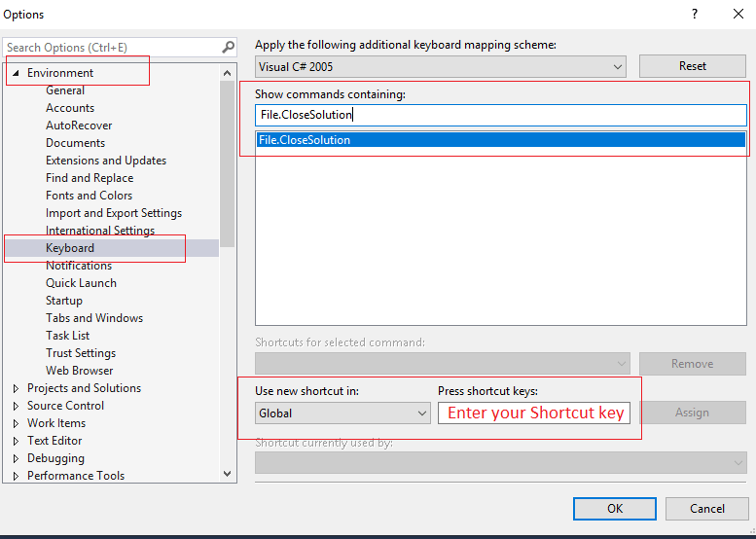Expand the Source Control node
Screen dimensions: 756x539
[x=16, y=406]
